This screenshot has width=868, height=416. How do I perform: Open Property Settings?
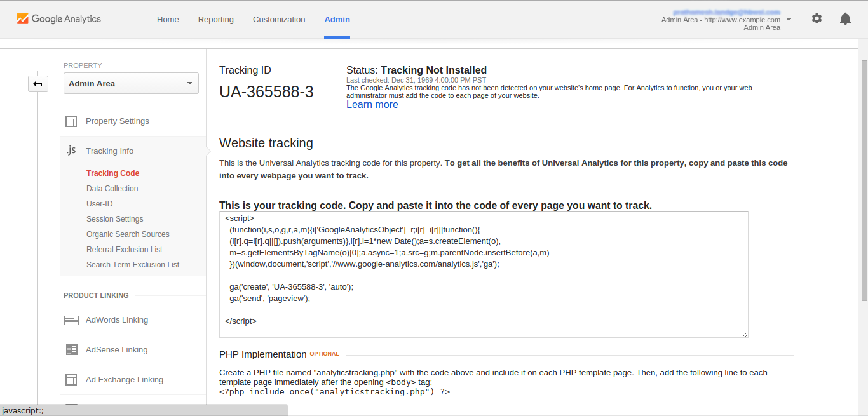point(118,121)
